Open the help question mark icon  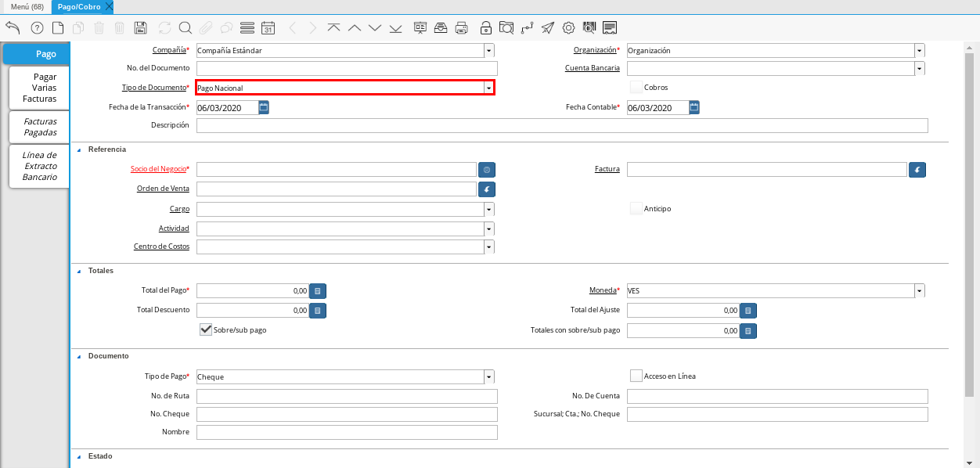pos(37,28)
